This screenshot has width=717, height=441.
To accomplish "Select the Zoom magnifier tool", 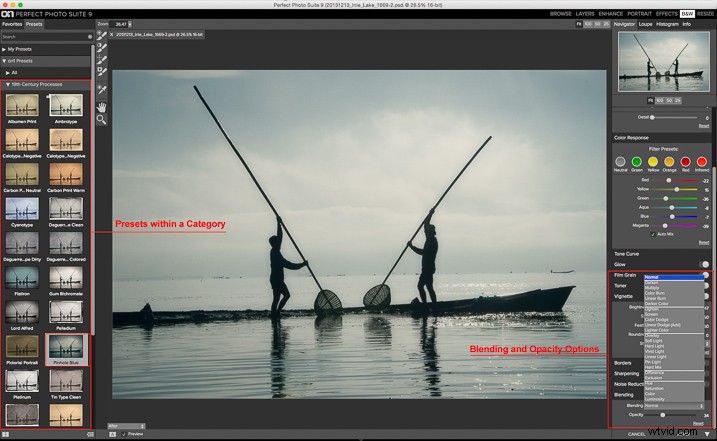I will [101, 118].
